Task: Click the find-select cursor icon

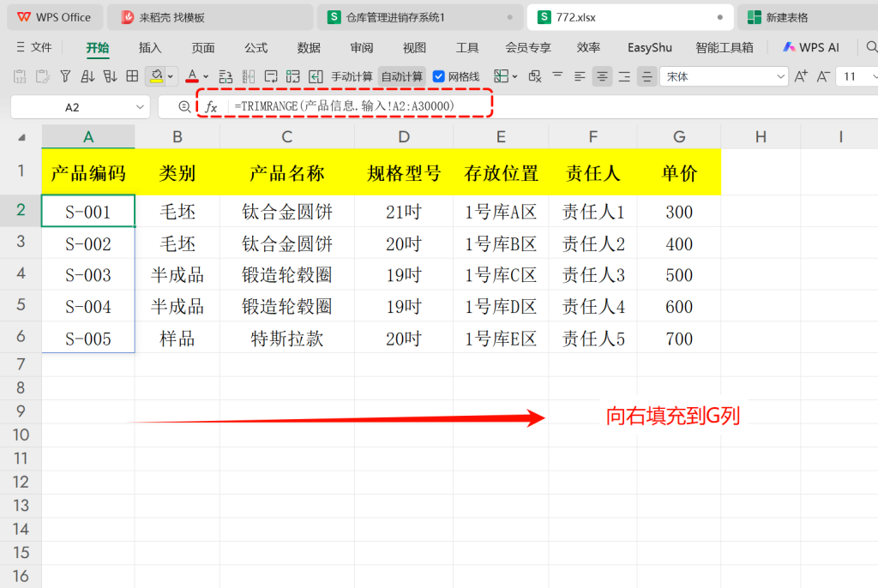Action: (535, 77)
